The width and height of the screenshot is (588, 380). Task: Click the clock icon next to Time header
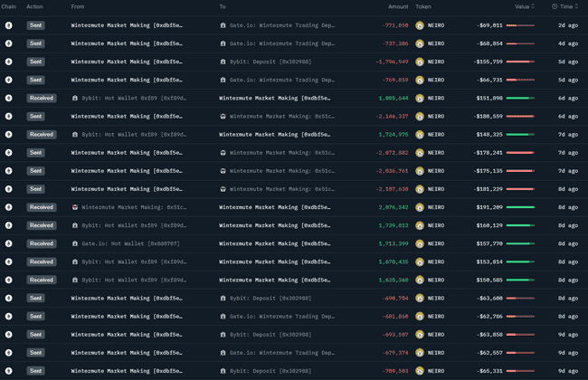[555, 6]
